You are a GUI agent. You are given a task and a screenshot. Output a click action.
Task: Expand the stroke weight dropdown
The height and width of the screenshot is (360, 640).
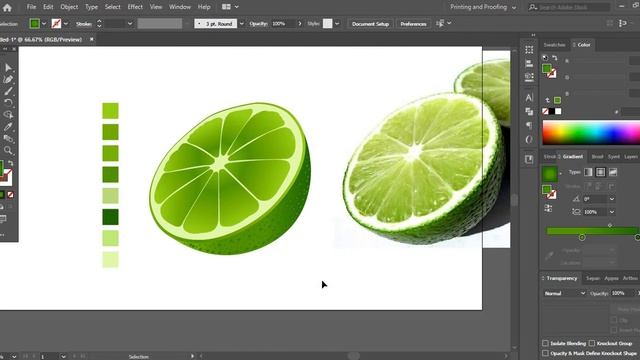pos(130,24)
